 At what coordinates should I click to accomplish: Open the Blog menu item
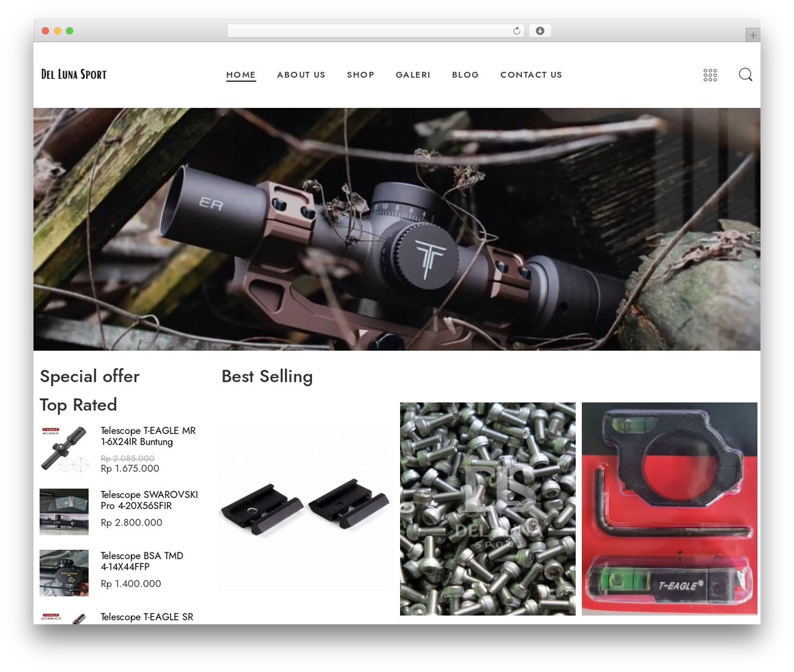pyautogui.click(x=465, y=74)
